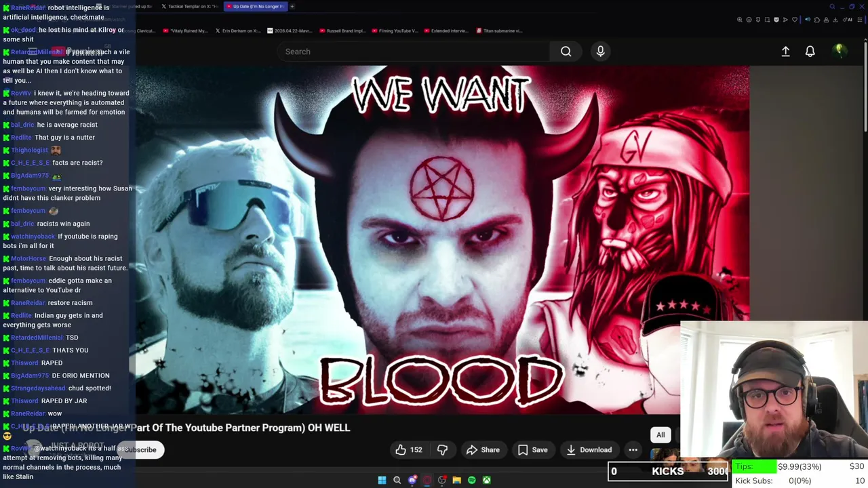Click the page vertical scrollbar
This screenshot has height=488, width=868.
[865, 88]
